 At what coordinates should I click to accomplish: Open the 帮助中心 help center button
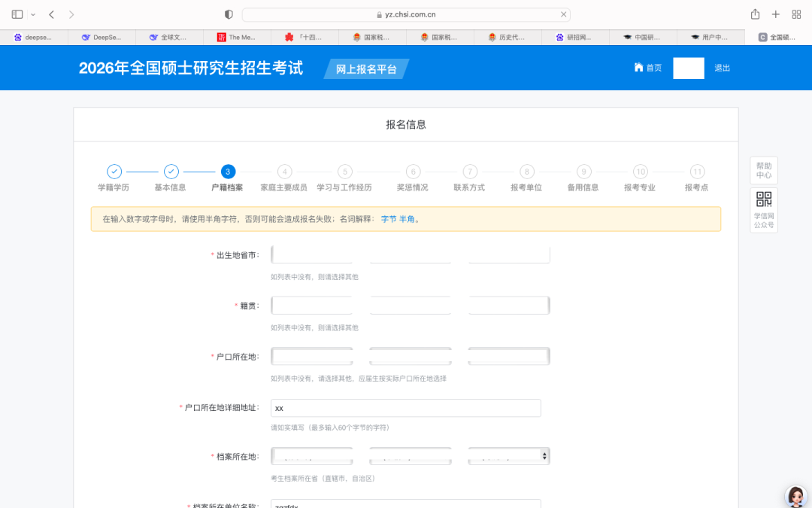pyautogui.click(x=764, y=171)
